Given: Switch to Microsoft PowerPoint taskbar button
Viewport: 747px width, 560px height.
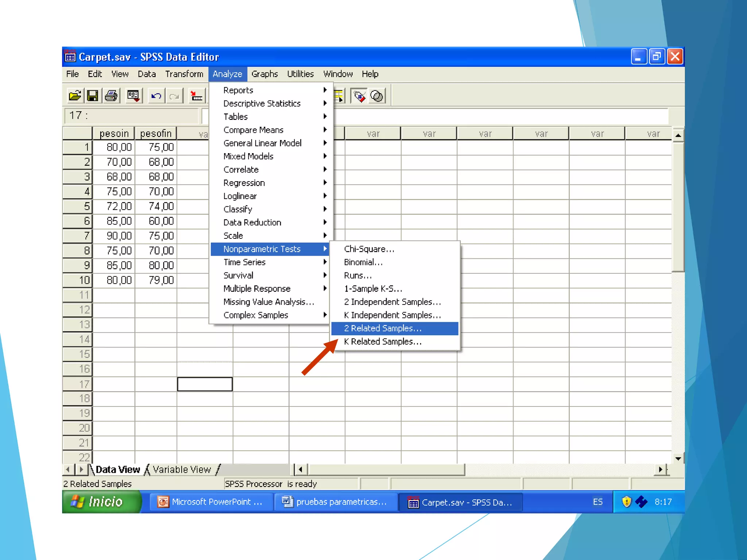Looking at the screenshot, I should click(x=212, y=502).
